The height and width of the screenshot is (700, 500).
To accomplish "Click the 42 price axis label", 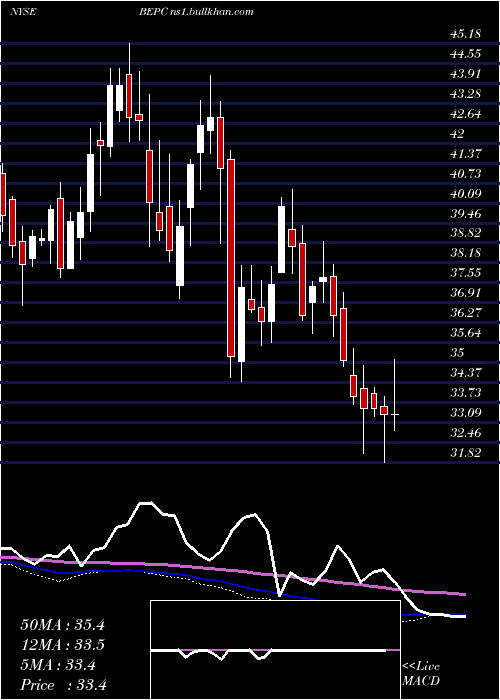I will pos(457,133).
